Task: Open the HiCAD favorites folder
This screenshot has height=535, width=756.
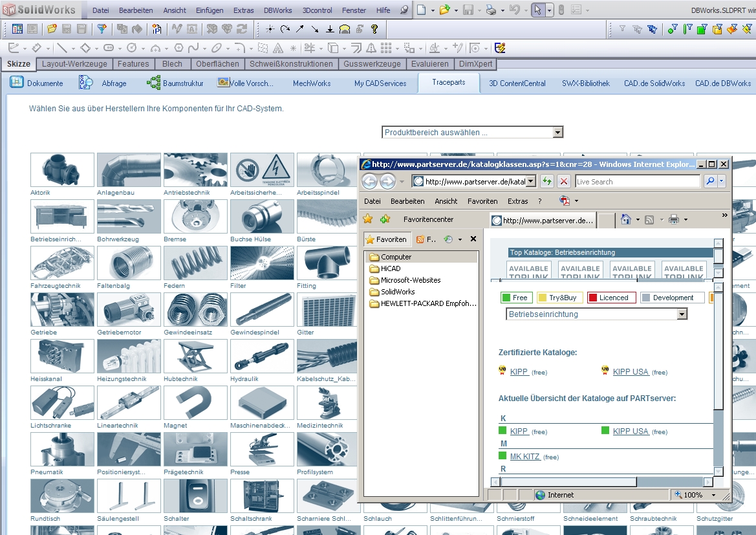Action: tap(391, 268)
